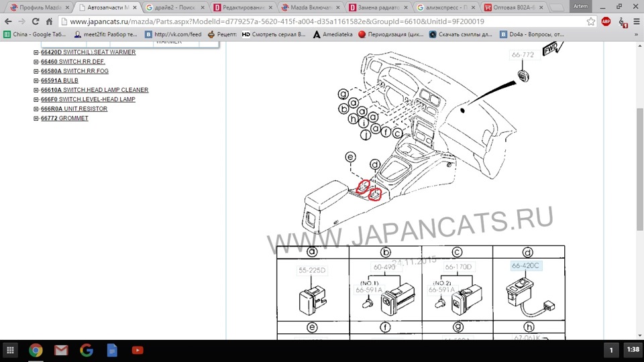Switch to the драйв2 - Поиск tab
This screenshot has height=362, width=644.
(x=174, y=7)
